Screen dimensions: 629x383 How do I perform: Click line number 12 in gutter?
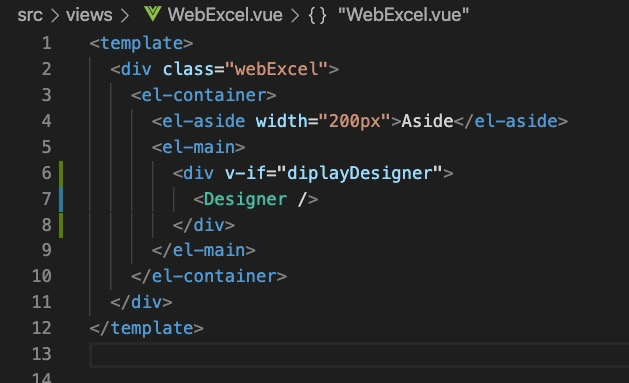[42, 328]
